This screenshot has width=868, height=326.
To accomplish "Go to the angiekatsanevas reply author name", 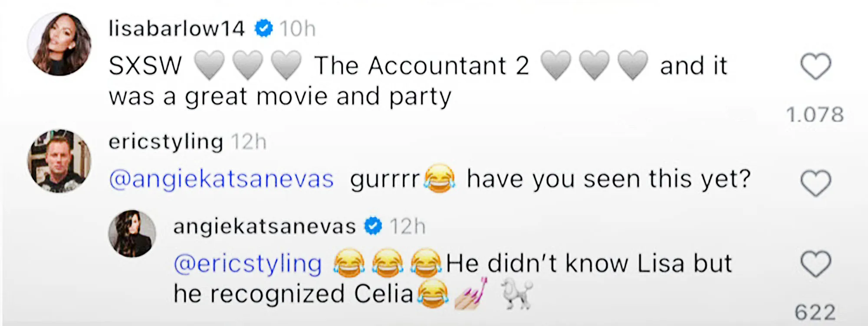I will point(264,226).
